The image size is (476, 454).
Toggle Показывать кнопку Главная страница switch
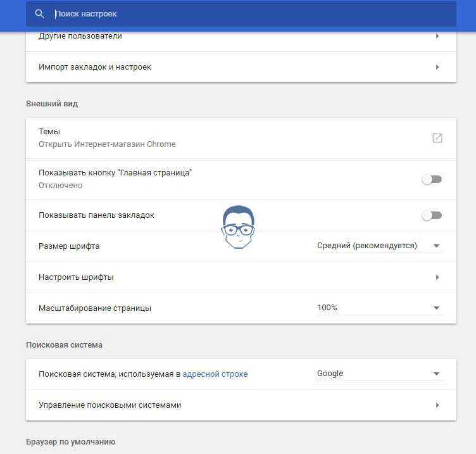pos(432,179)
